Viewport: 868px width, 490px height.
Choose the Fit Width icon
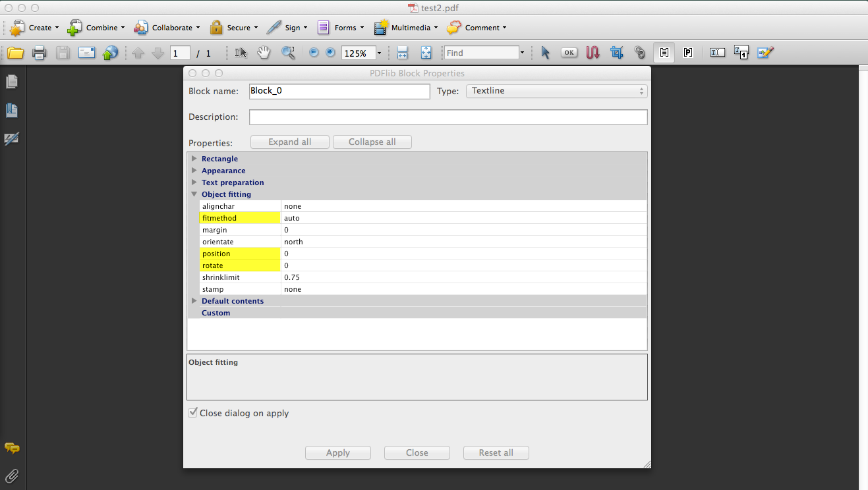coord(402,53)
